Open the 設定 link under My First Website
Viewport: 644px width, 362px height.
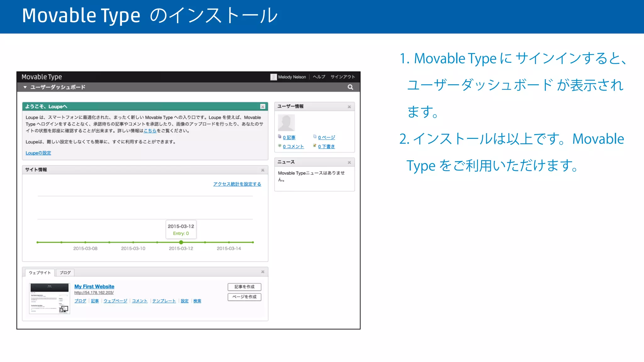tap(185, 301)
